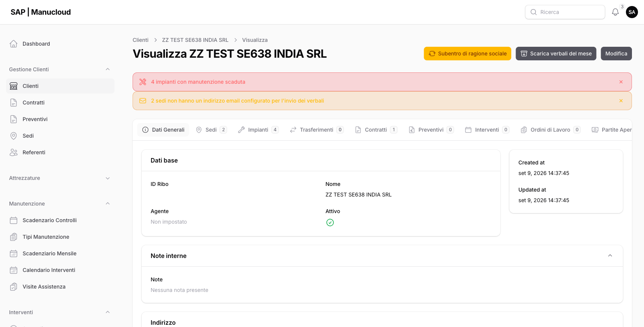This screenshot has width=644, height=327.
Task: Click Subentro di ragione sociale button
Action: [467, 54]
